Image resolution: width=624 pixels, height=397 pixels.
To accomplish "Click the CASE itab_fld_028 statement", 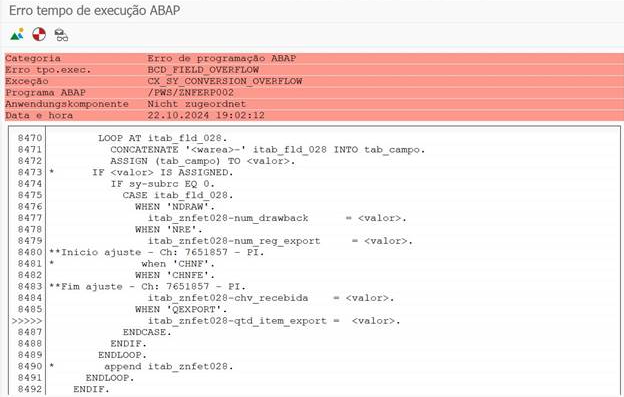I will pos(178,195).
